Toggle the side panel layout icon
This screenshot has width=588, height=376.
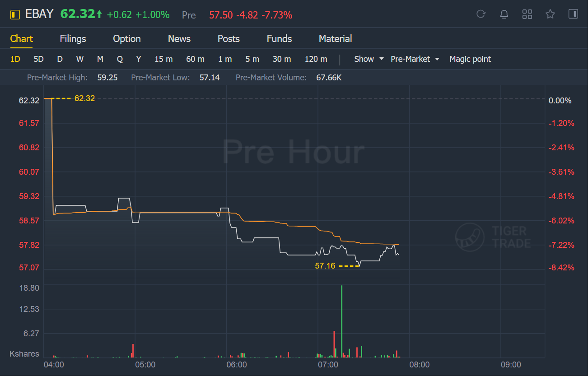(x=573, y=14)
